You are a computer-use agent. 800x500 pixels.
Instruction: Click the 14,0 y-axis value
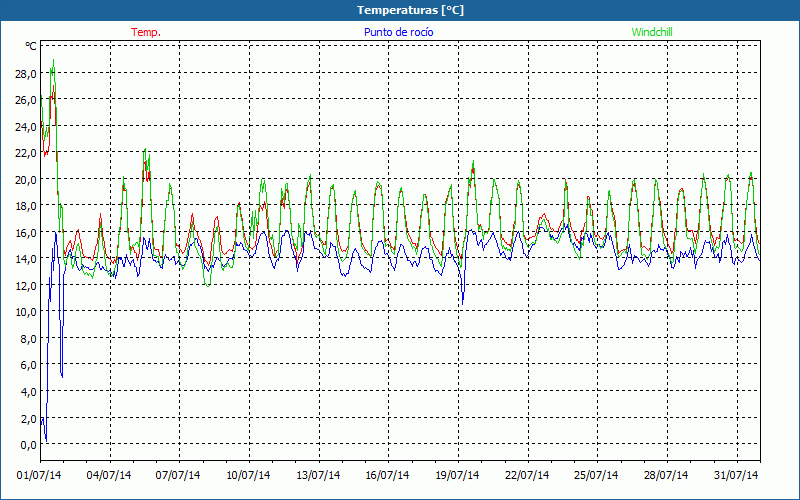click(26, 259)
